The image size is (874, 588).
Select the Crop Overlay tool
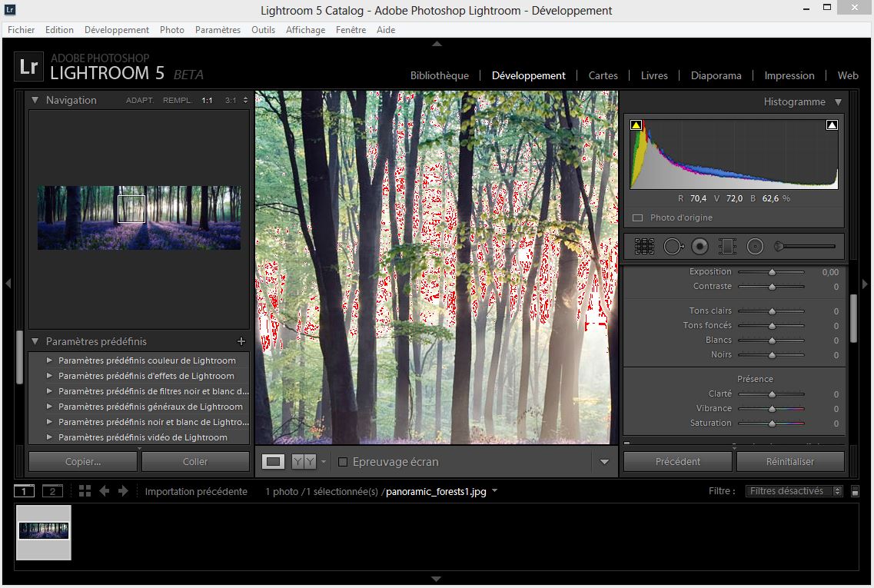tap(644, 246)
